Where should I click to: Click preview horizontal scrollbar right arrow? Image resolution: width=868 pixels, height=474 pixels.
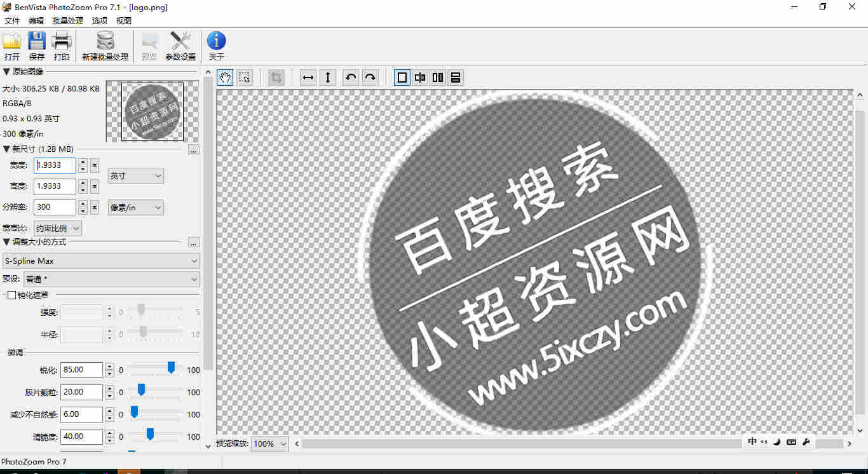(x=849, y=444)
